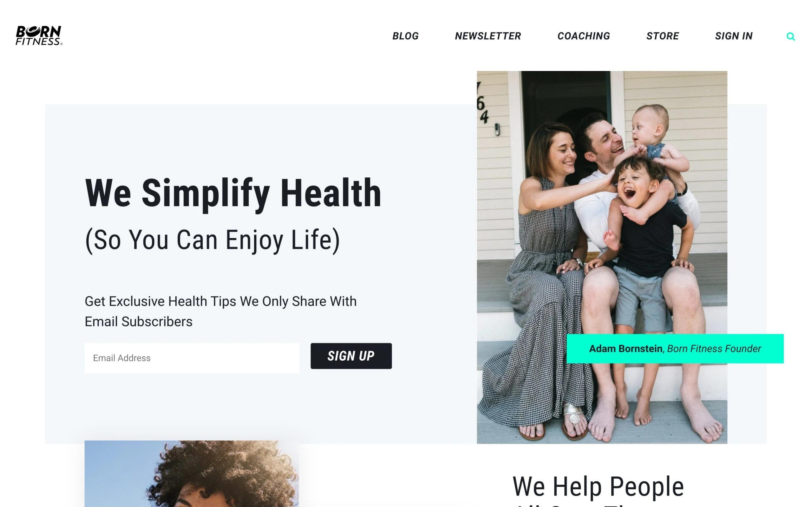Image resolution: width=812 pixels, height=507 pixels.
Task: Open the curly-haired woman photo
Action: pos(192,473)
